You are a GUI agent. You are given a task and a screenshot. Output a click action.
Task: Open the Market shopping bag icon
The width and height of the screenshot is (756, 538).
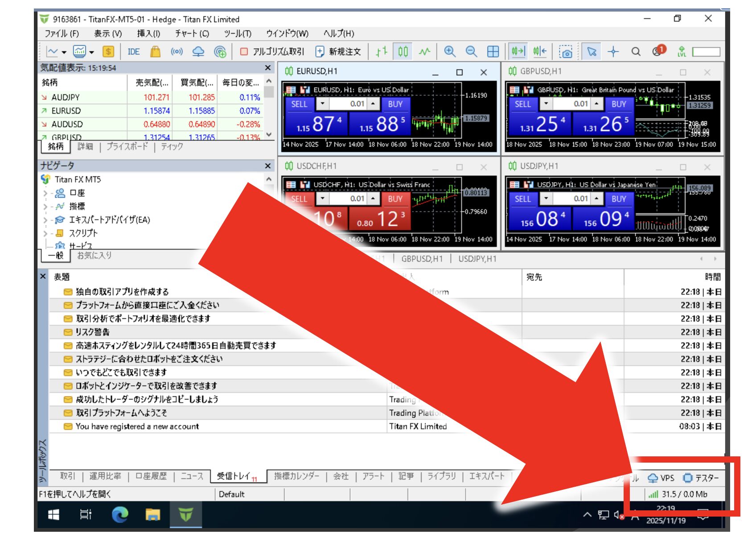(155, 52)
